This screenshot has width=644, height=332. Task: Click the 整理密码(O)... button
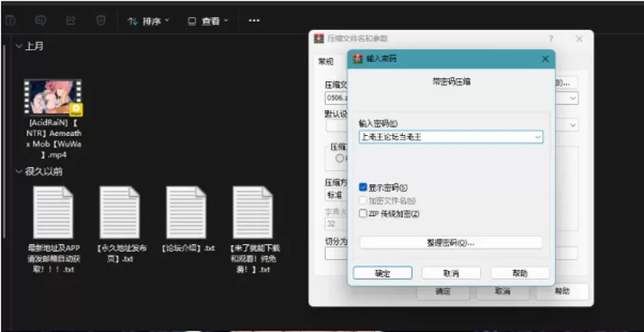(x=451, y=242)
